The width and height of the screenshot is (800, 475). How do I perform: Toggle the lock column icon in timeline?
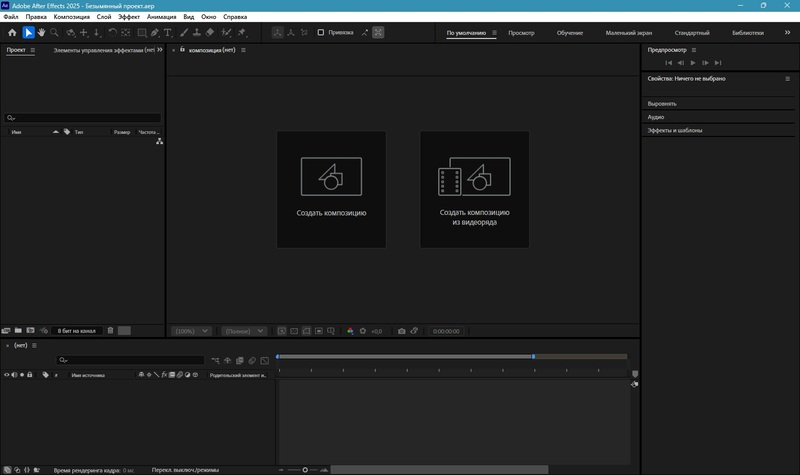(x=30, y=375)
